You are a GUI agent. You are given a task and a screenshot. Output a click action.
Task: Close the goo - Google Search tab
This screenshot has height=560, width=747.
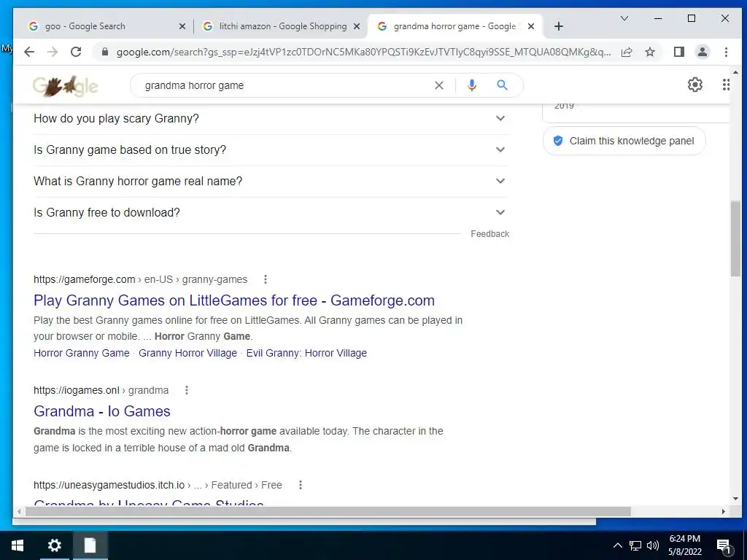(182, 27)
